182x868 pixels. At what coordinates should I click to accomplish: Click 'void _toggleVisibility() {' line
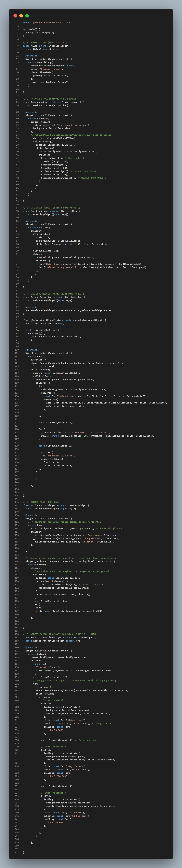click(x=42, y=330)
